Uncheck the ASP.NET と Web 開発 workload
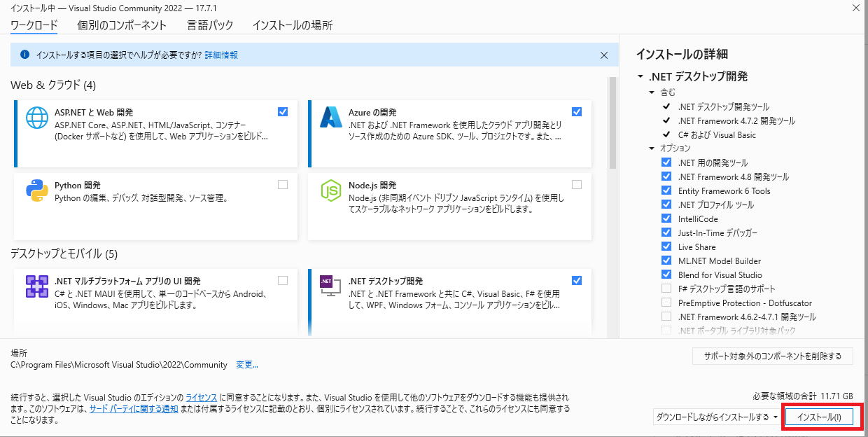The image size is (868, 437). pyautogui.click(x=283, y=111)
